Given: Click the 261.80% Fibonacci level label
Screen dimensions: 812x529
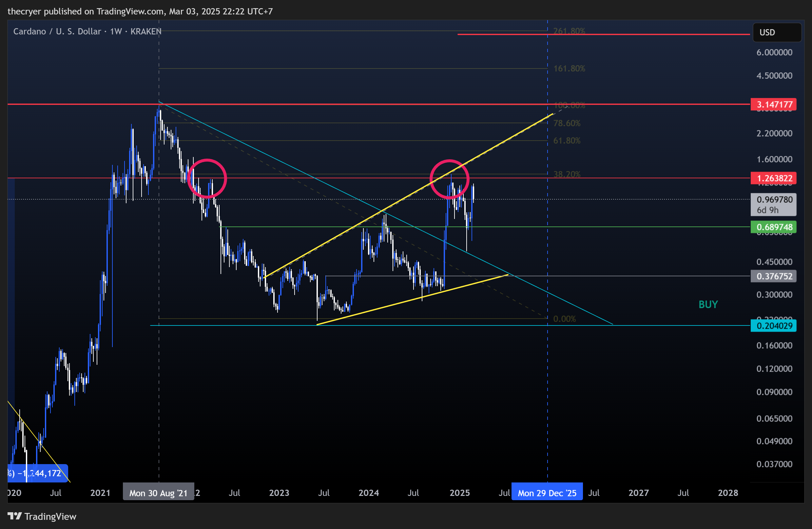Looking at the screenshot, I should 569,31.
